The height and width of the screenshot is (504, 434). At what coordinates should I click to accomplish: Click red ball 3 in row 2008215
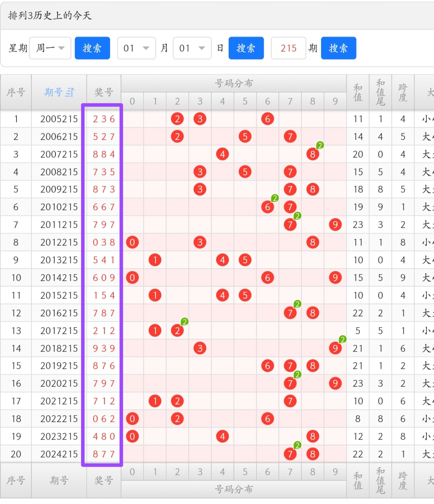coord(200,172)
